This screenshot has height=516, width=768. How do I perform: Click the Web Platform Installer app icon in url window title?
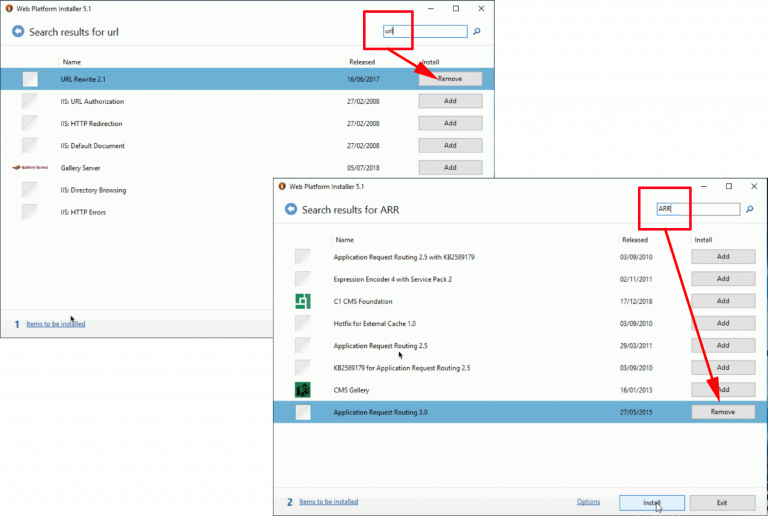(9, 8)
